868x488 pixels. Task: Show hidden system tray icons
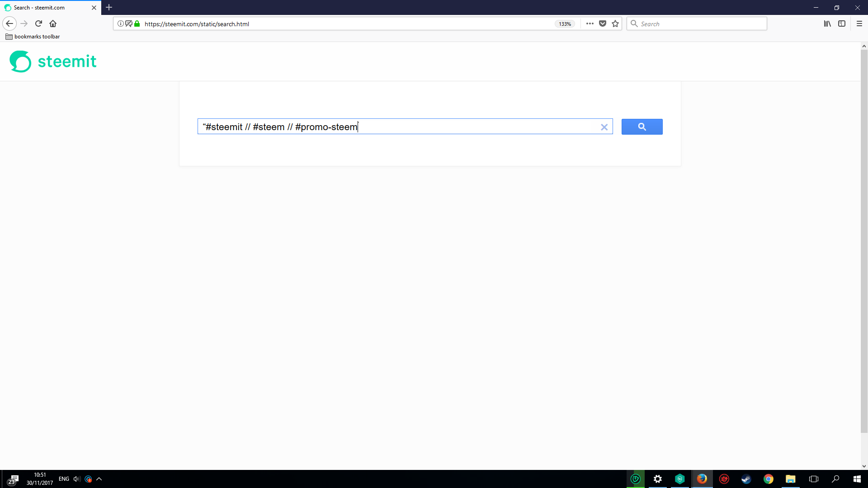(x=99, y=479)
